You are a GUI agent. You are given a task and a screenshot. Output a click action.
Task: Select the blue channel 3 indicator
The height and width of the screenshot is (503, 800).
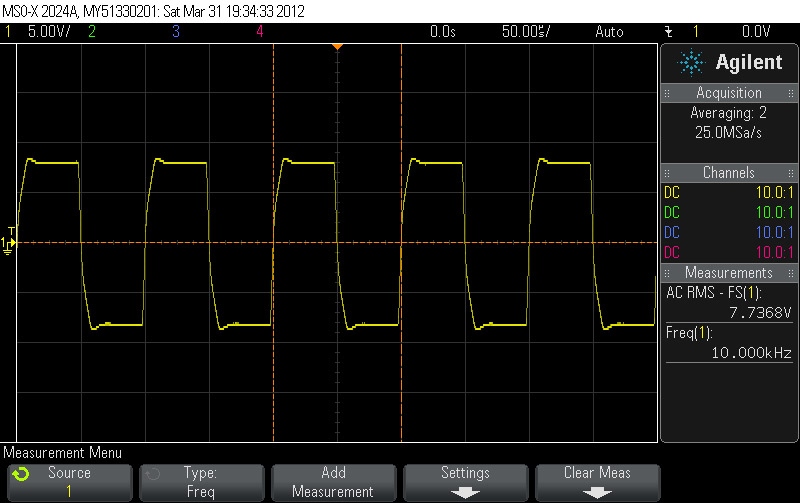tap(176, 32)
